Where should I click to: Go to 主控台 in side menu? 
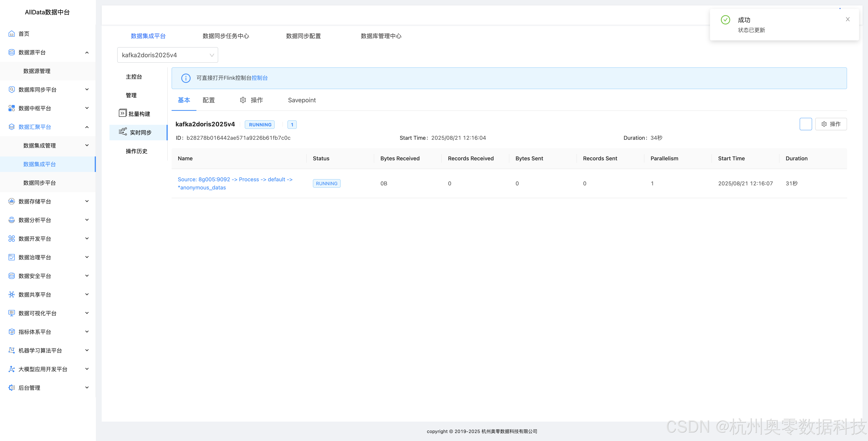[134, 77]
